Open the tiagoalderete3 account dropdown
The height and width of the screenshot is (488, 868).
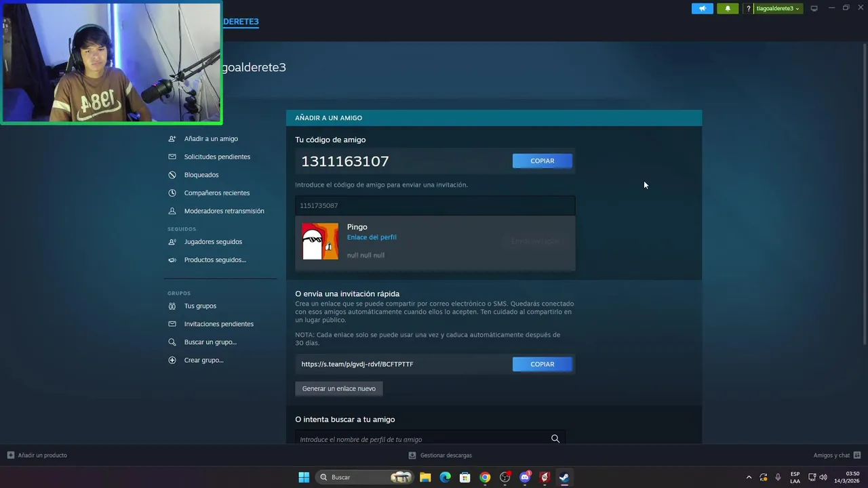(777, 9)
